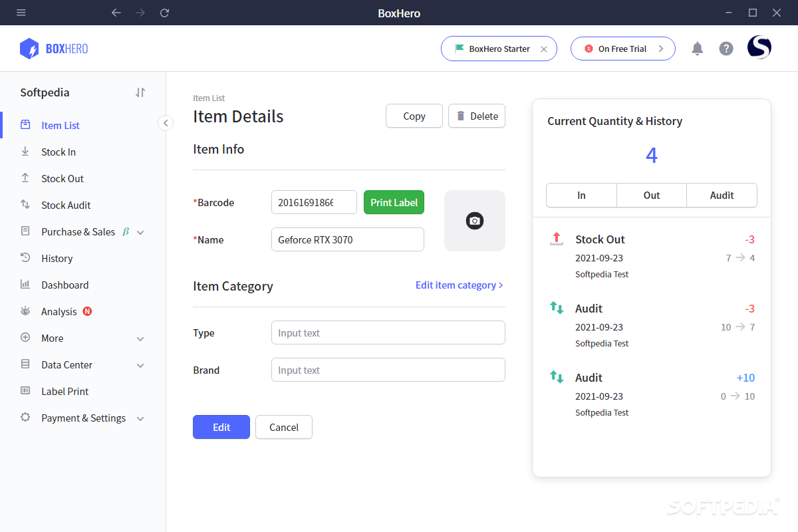This screenshot has width=798, height=532.
Task: Dismiss the BoxHero Starter banner
Action: (544, 49)
